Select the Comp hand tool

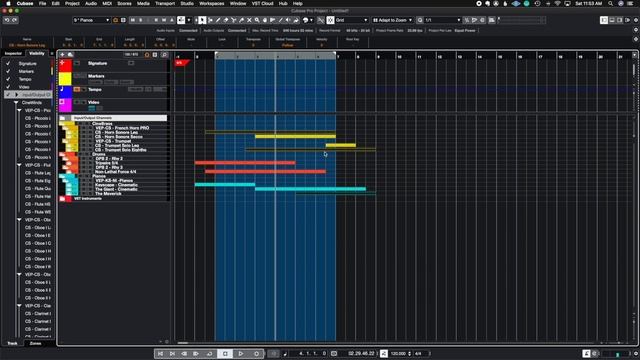click(264, 20)
